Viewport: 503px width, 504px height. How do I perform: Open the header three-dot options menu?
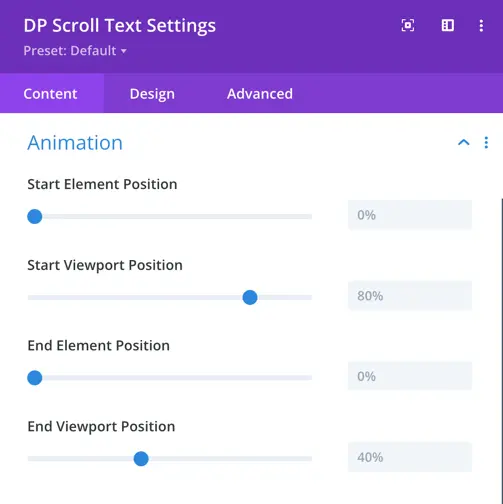[481, 25]
